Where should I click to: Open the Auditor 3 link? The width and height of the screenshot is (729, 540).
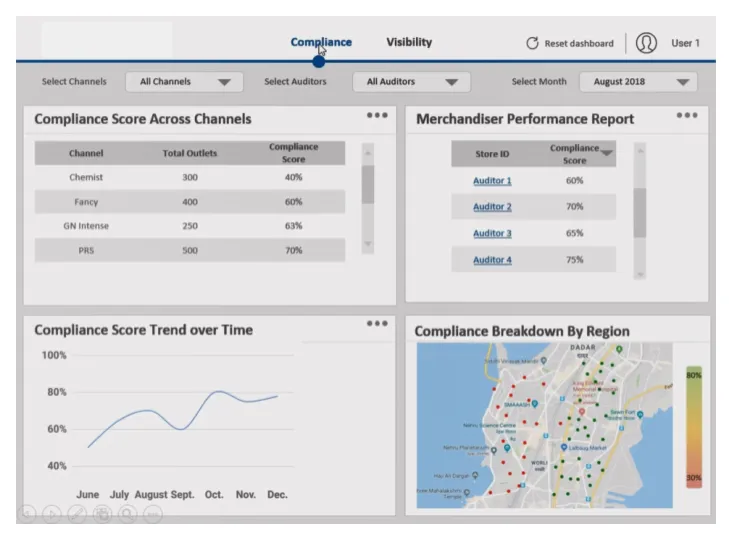tap(492, 233)
